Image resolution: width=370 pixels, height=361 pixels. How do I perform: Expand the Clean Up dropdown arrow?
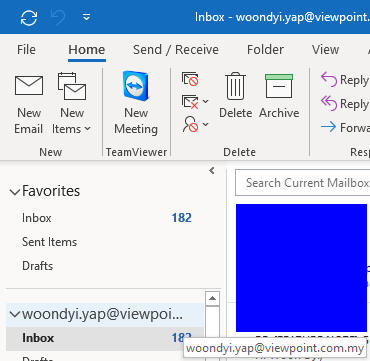pos(206,101)
